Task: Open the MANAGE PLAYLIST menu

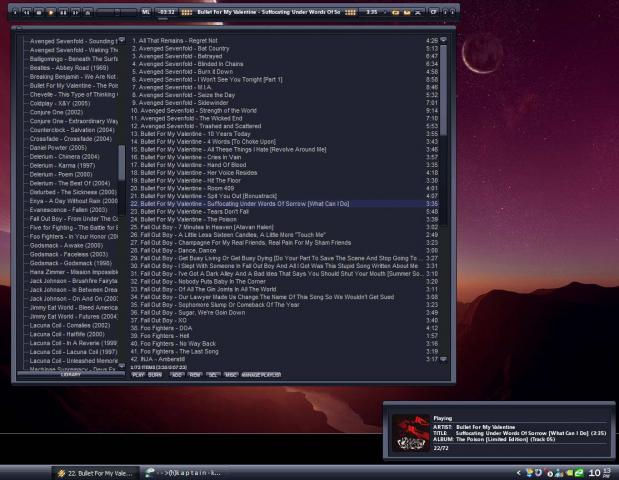Action: pos(261,375)
